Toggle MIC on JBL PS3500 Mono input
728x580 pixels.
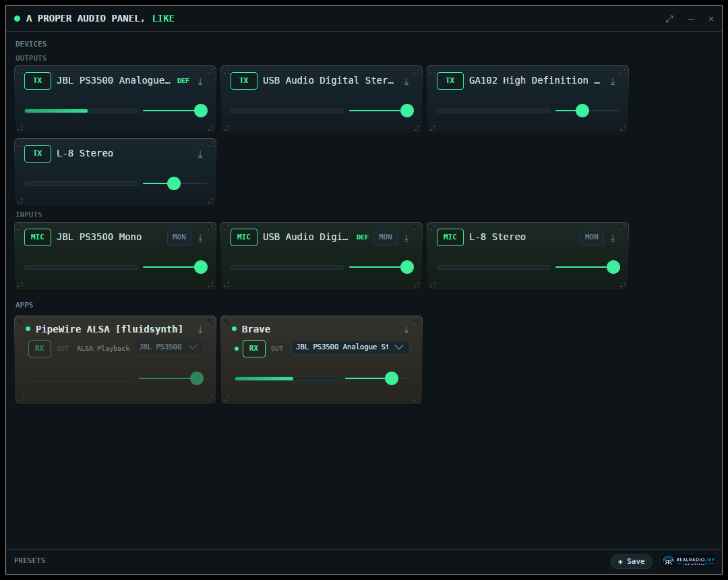(38, 237)
